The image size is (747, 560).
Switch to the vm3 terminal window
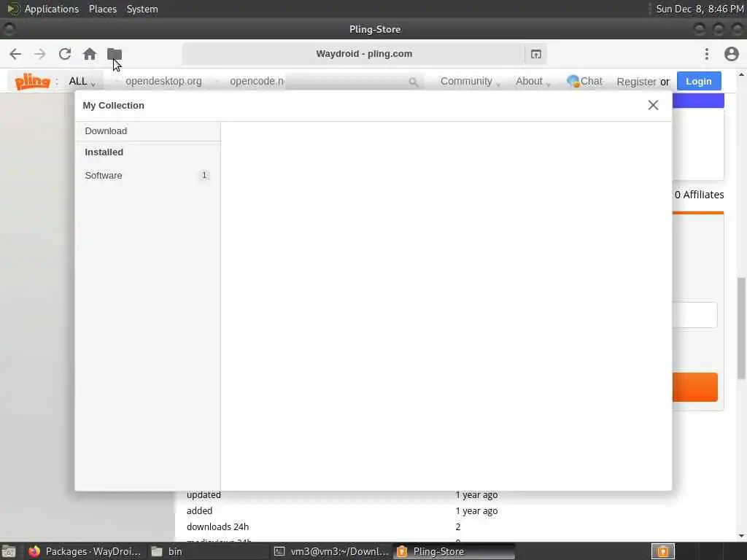[332, 551]
